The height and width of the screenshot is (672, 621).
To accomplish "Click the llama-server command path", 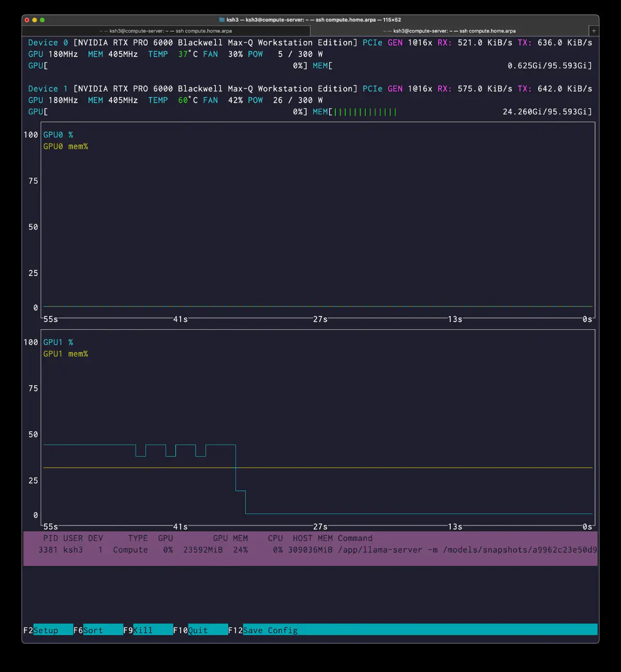I will pos(467,550).
